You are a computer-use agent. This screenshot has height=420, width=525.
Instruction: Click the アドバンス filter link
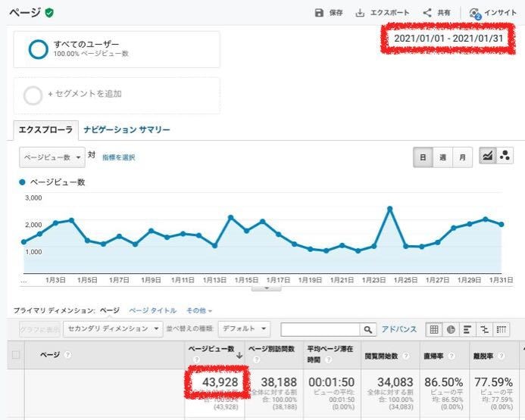pos(399,329)
